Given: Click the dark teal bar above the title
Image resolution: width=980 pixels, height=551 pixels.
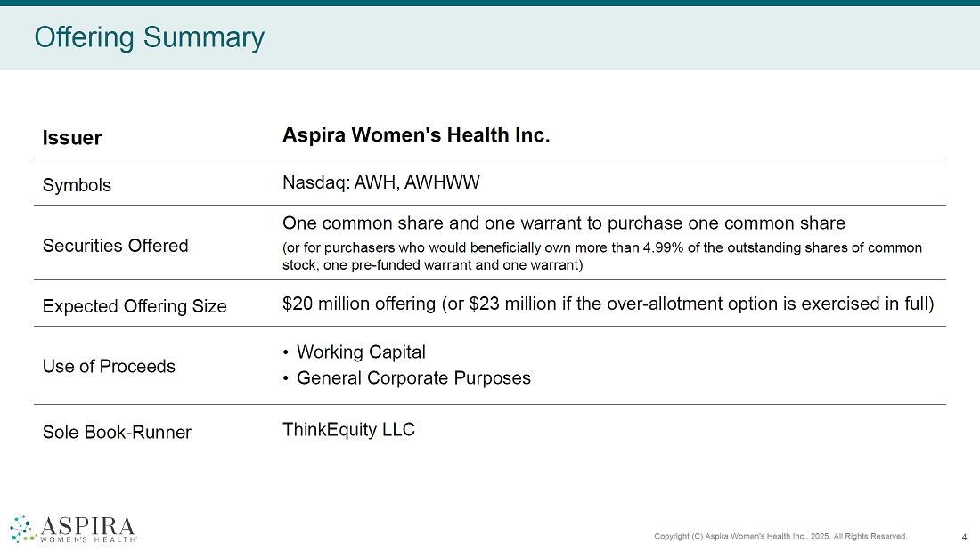Looking at the screenshot, I should [x=490, y=3].
